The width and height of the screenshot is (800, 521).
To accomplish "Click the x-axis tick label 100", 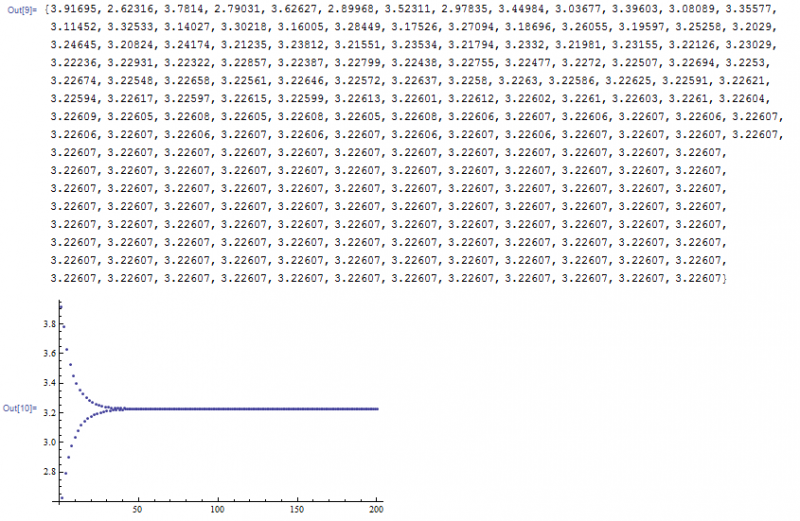I will click(217, 509).
